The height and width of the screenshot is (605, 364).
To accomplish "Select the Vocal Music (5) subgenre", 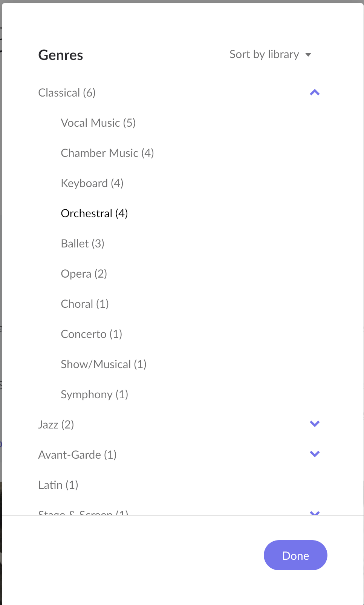I will click(98, 123).
